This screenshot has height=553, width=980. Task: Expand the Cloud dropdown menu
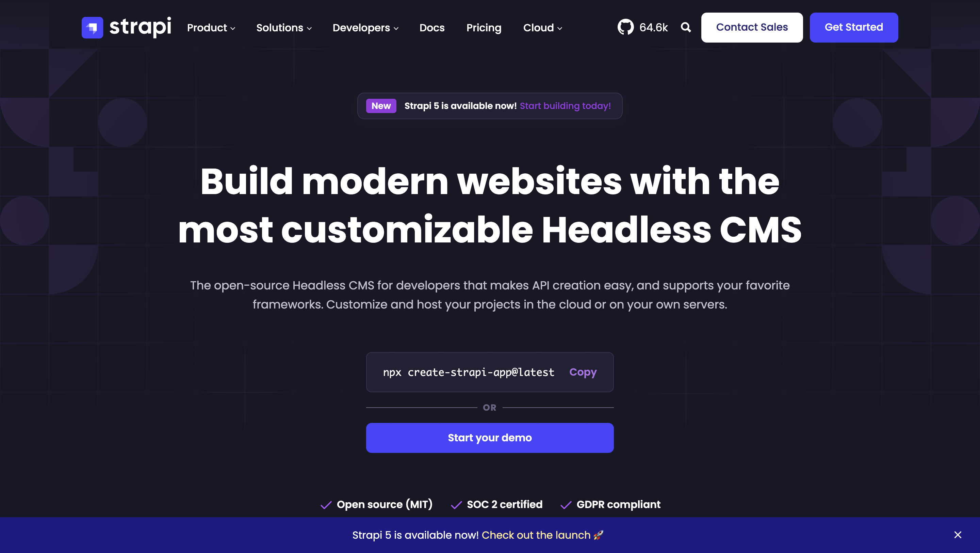[x=542, y=28]
